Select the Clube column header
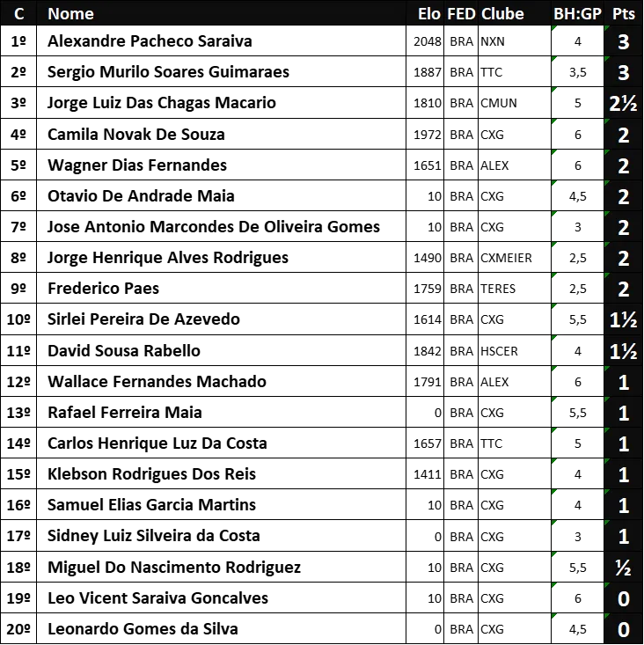This screenshot has width=644, height=645. click(x=502, y=13)
